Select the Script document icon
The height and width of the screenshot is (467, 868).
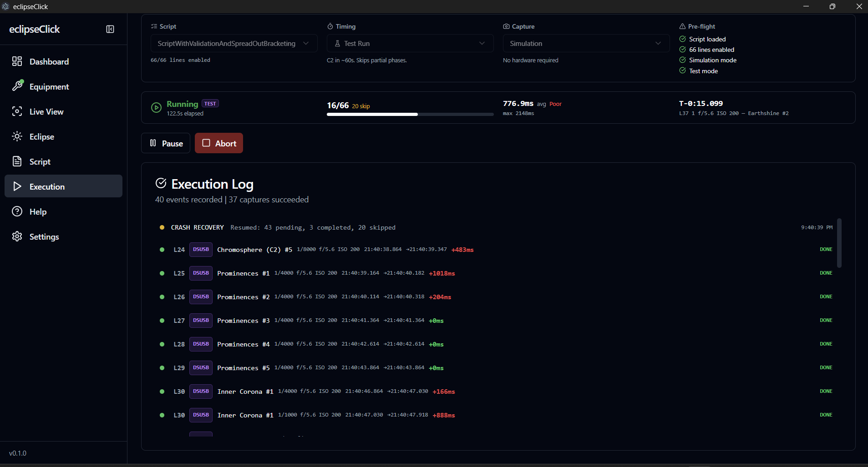coord(17,161)
